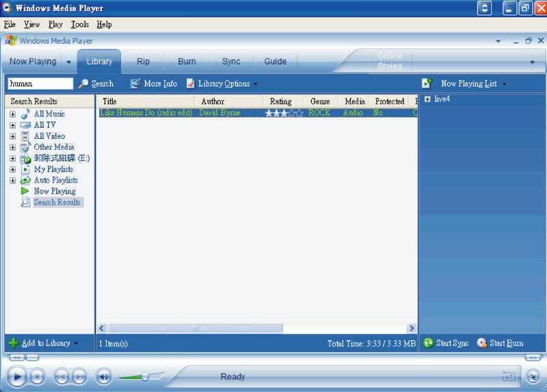Click the Next track button
This screenshot has width=547, height=392.
pos(79,377)
